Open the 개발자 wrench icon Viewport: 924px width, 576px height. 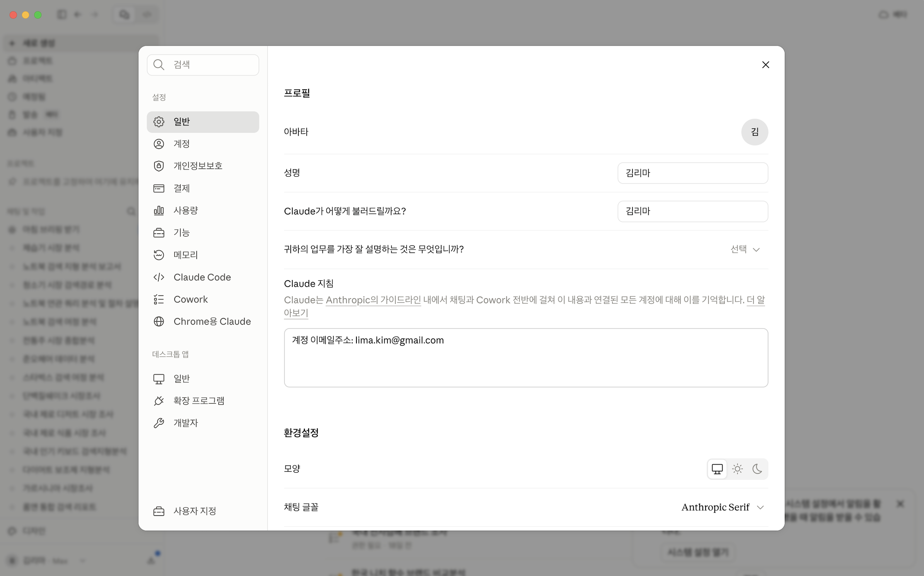159,423
